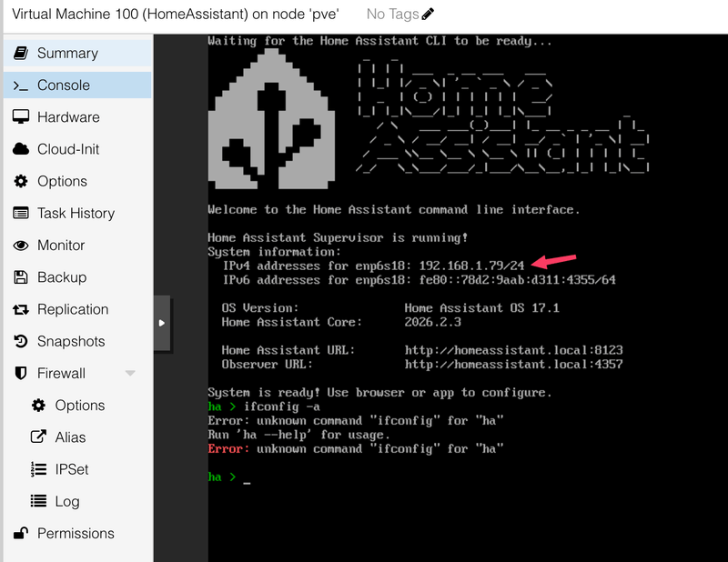
Task: Click the Replication arrows icon
Action: [20, 309]
